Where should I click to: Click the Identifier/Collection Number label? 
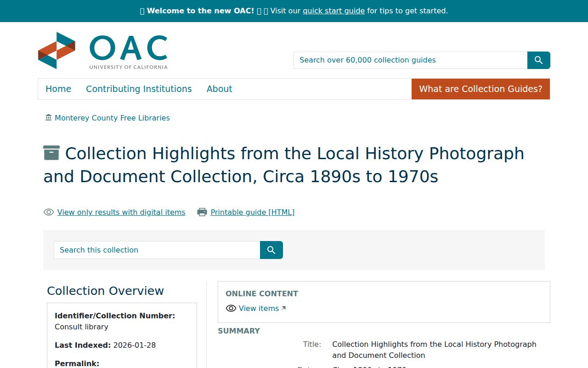click(x=115, y=316)
